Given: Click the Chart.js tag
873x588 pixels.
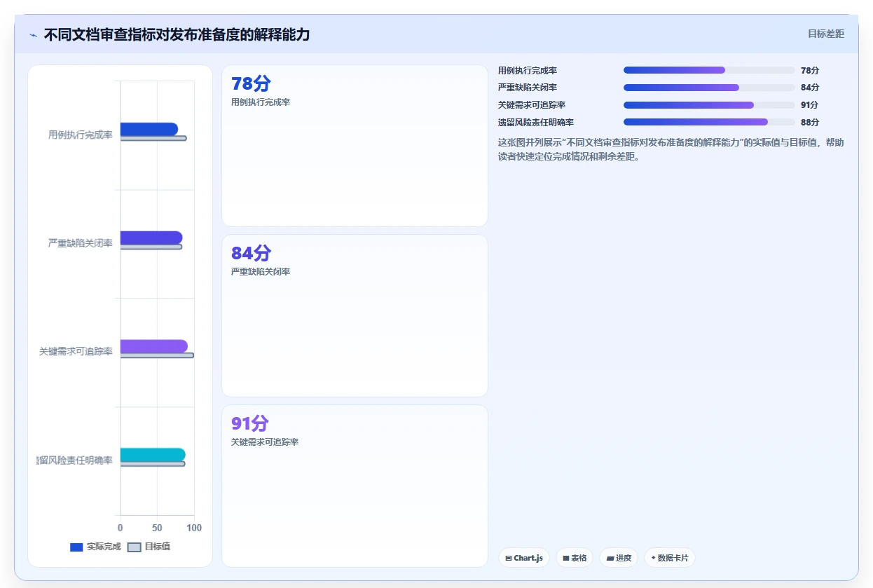Looking at the screenshot, I should [x=524, y=558].
